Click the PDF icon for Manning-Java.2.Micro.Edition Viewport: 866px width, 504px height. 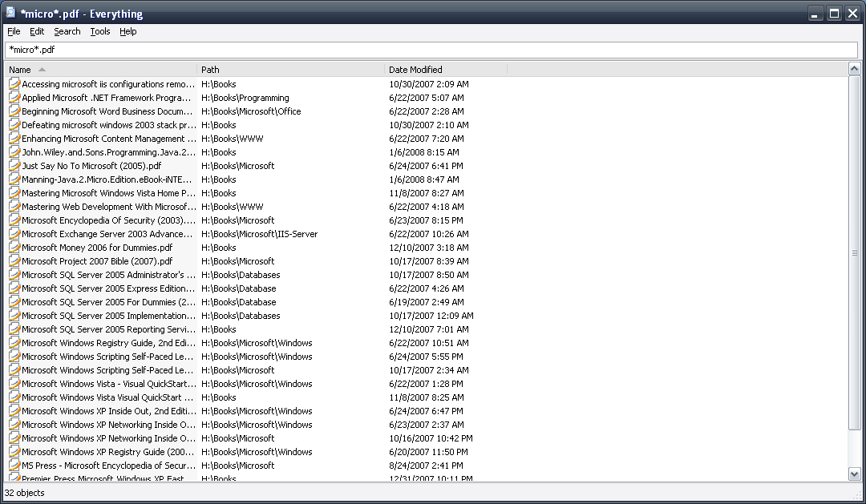[x=14, y=179]
